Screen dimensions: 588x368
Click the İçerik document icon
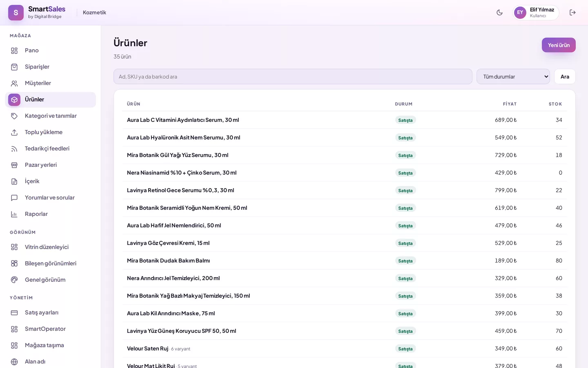click(x=14, y=182)
